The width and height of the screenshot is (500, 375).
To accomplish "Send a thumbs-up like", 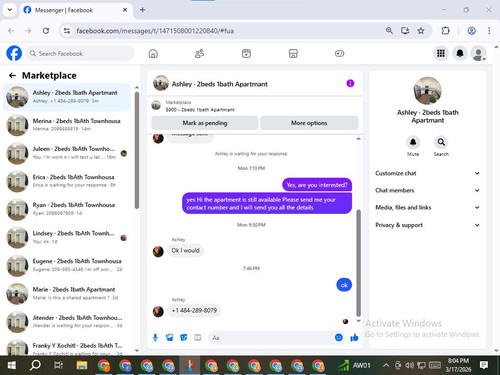I will [354, 338].
